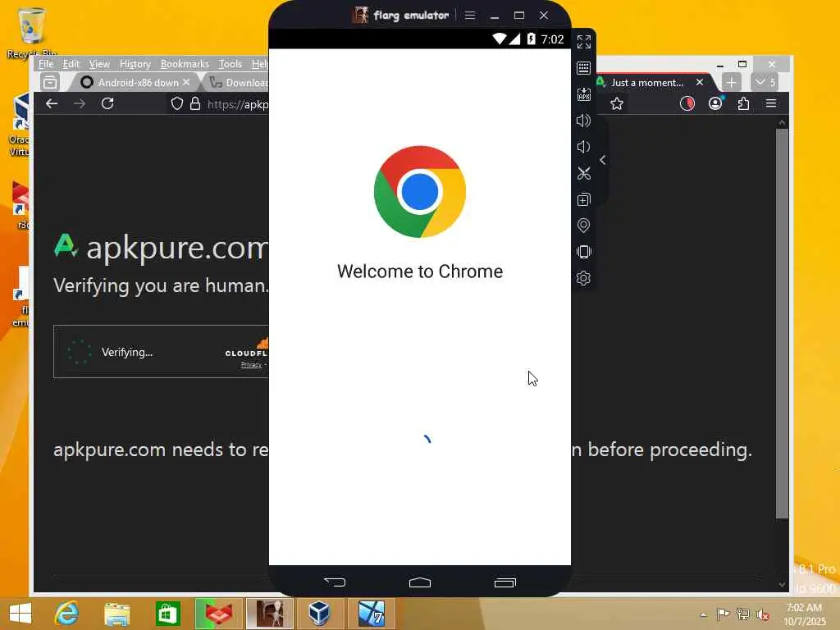The width and height of the screenshot is (840, 630).
Task: Open multi-instance plus icon in sidebar
Action: pos(584,199)
